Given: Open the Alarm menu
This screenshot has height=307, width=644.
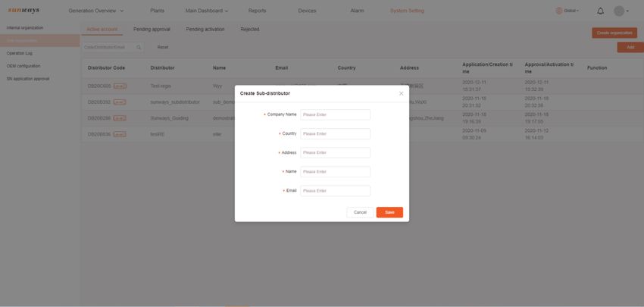Looking at the screenshot, I should point(357,11).
